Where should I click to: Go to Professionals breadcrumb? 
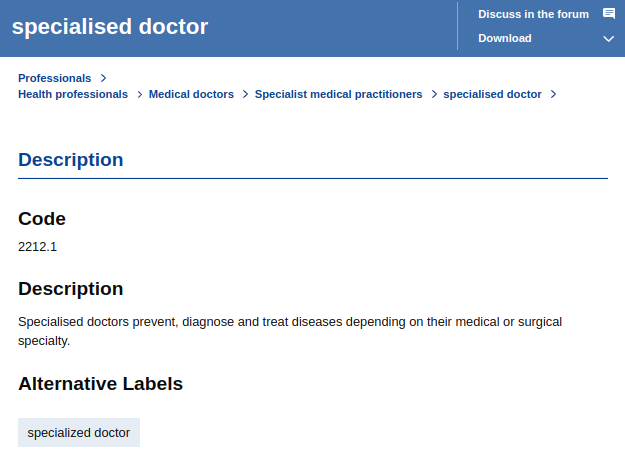pos(55,78)
